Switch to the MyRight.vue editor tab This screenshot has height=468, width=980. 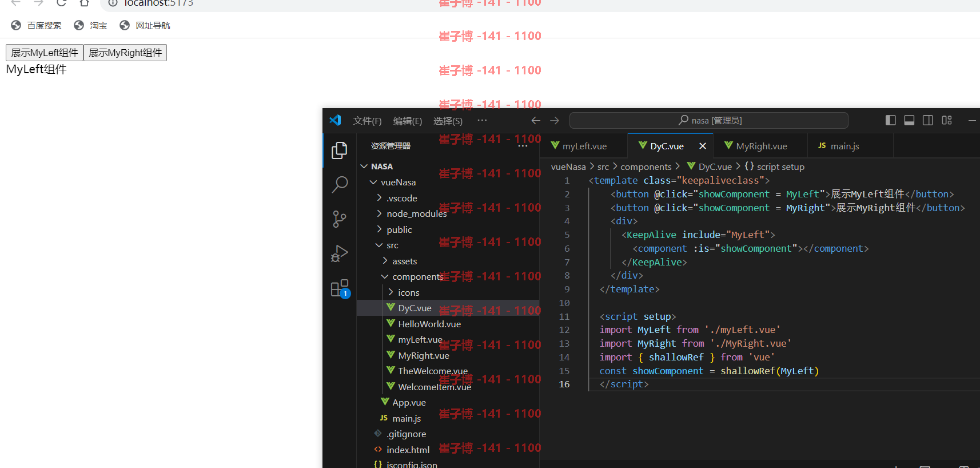tap(761, 146)
